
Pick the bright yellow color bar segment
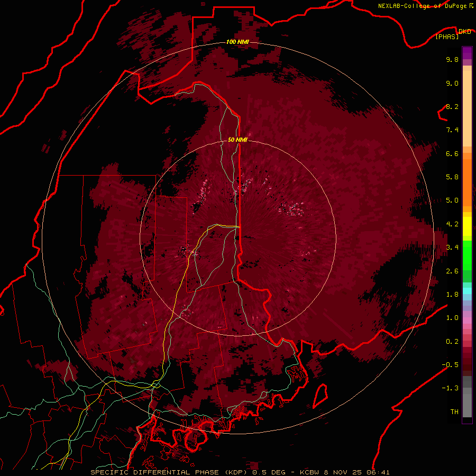tap(467, 226)
